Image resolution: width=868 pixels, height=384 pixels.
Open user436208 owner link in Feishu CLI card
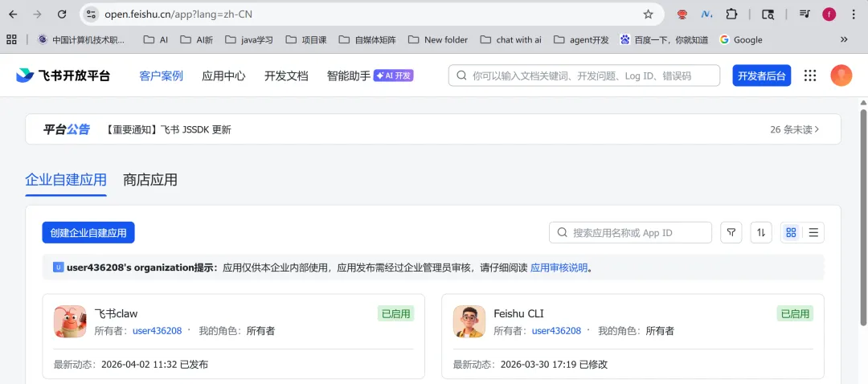click(556, 331)
